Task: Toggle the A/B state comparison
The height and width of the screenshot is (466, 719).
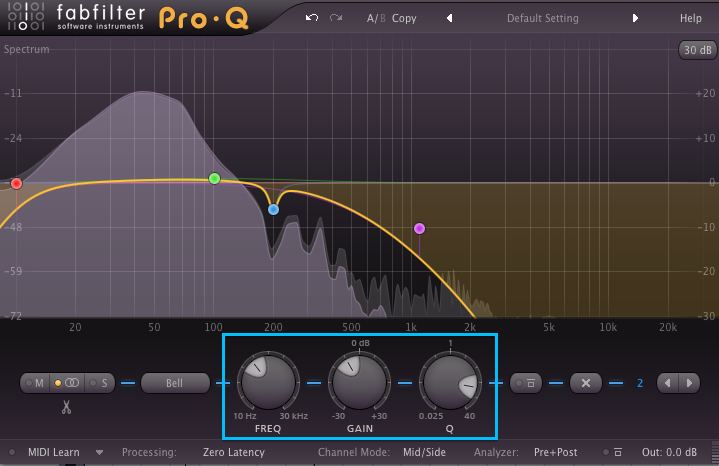Action: 376,18
